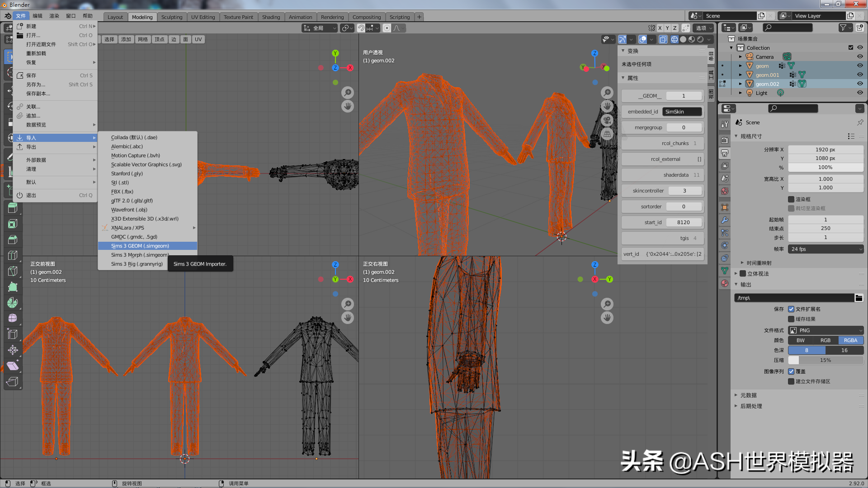Open the PNG file format dropdown

[x=826, y=330]
